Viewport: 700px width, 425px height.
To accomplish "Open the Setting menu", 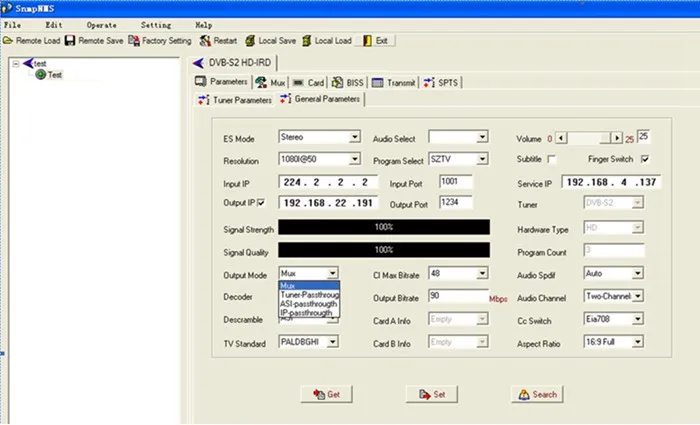I will point(156,25).
